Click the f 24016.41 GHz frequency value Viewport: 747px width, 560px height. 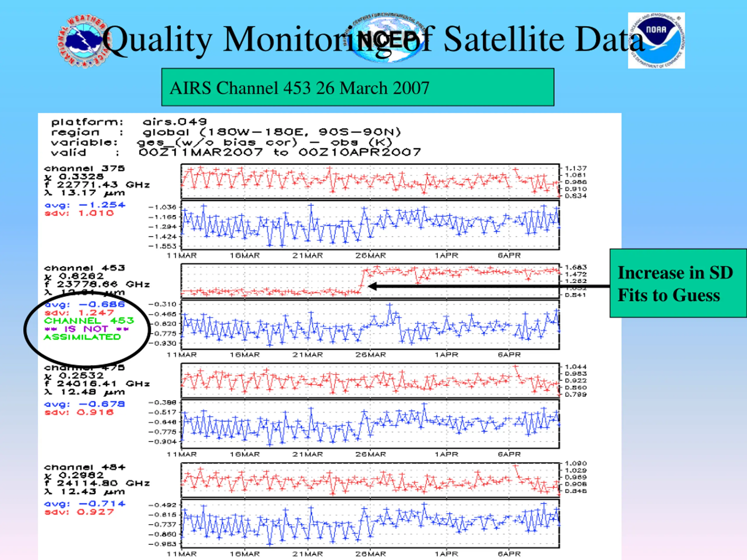coord(97,384)
